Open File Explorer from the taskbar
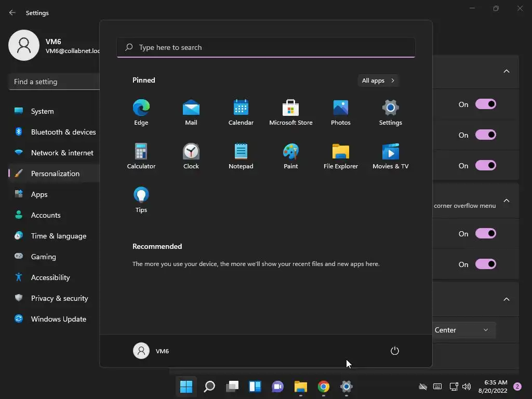Viewport: 532px width, 399px height. [x=301, y=387]
